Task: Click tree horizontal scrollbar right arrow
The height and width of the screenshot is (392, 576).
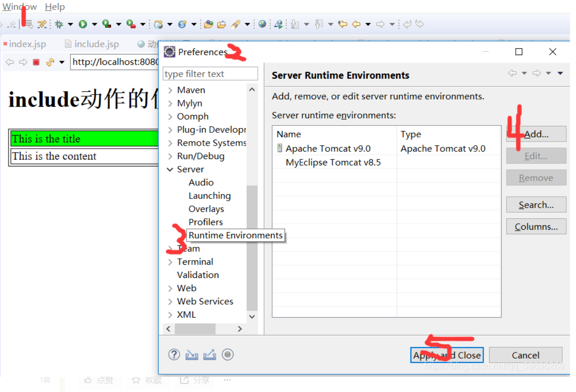Action: 240,329
